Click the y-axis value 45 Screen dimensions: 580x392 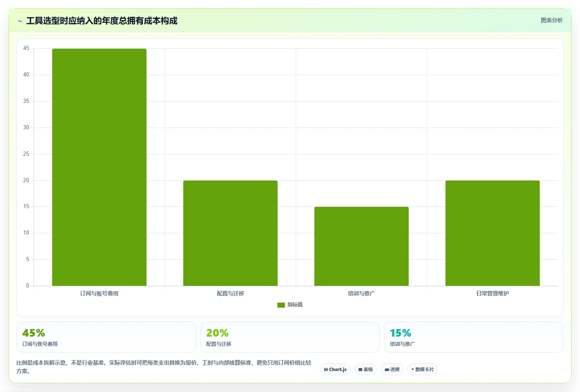click(26, 48)
